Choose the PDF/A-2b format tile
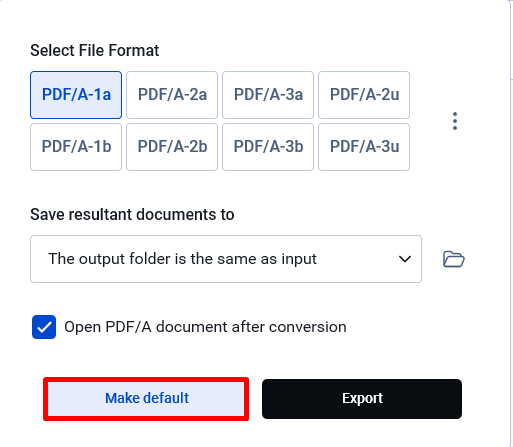This screenshot has height=447, width=513. click(x=172, y=147)
